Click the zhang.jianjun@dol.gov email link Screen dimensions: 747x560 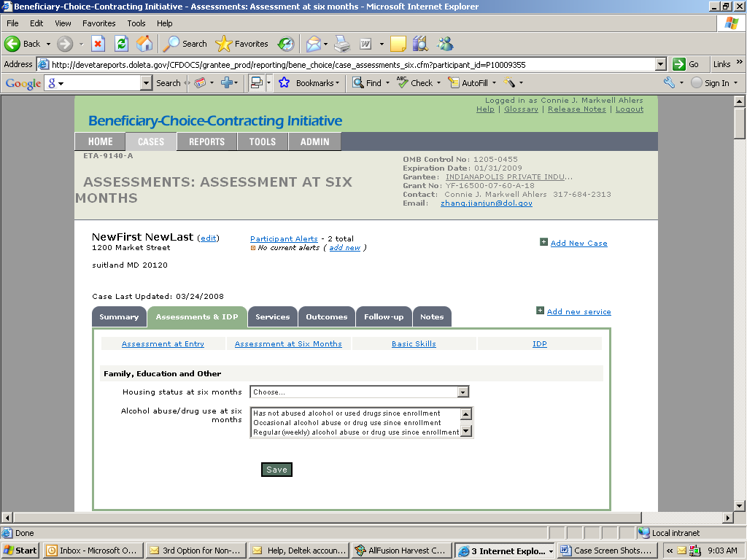(487, 203)
